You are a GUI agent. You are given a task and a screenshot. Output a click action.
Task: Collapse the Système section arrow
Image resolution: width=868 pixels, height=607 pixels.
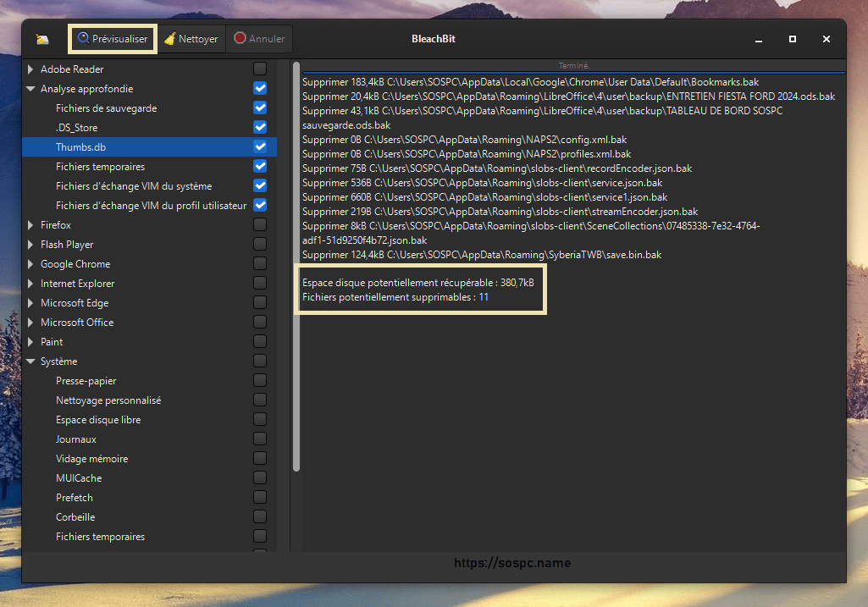(31, 361)
